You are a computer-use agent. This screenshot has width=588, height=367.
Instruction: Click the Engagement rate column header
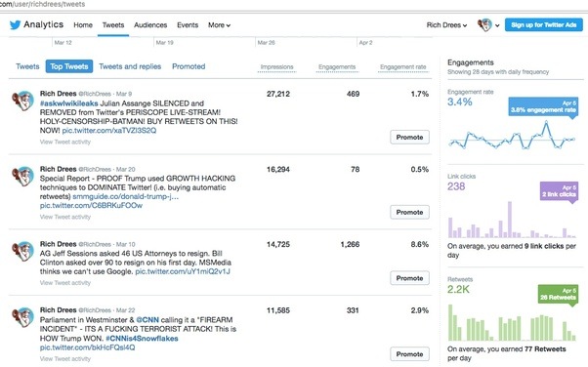403,66
